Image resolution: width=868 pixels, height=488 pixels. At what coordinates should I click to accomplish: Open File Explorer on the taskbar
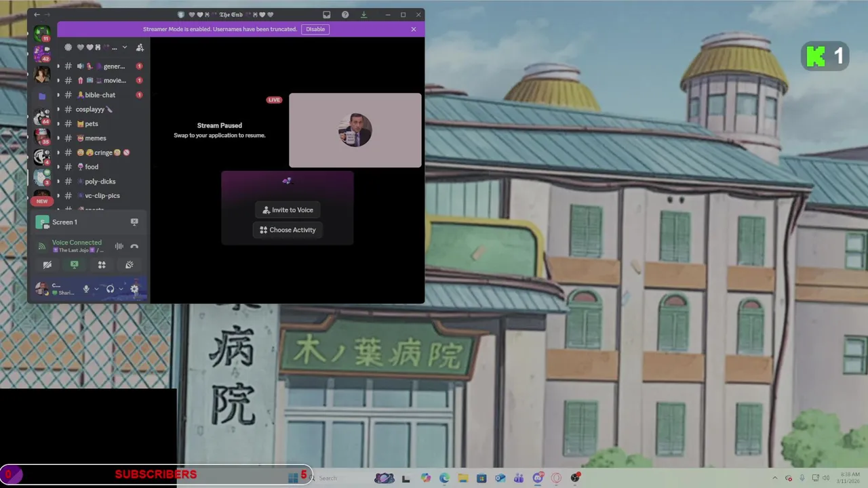click(463, 478)
